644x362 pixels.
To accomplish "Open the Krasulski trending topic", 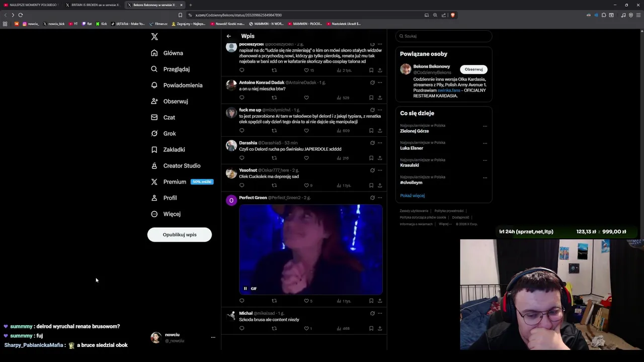I will (410, 165).
